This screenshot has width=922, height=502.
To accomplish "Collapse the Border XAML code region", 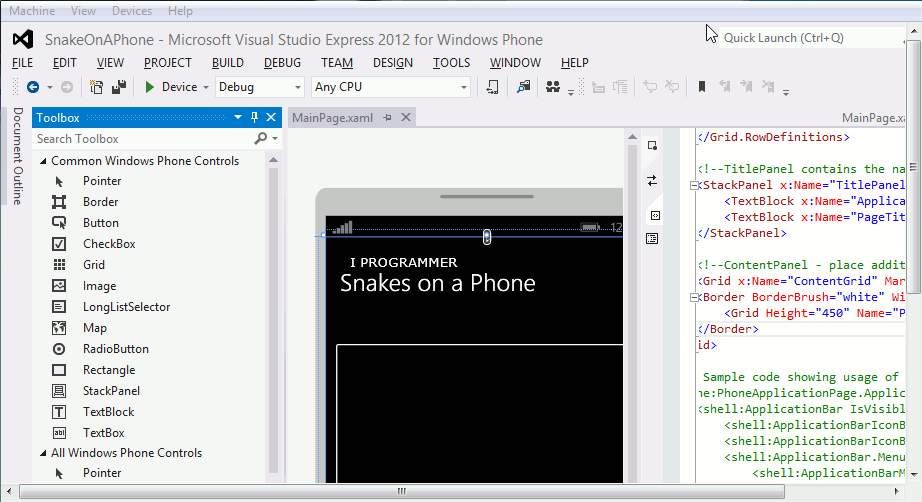I will click(x=694, y=297).
